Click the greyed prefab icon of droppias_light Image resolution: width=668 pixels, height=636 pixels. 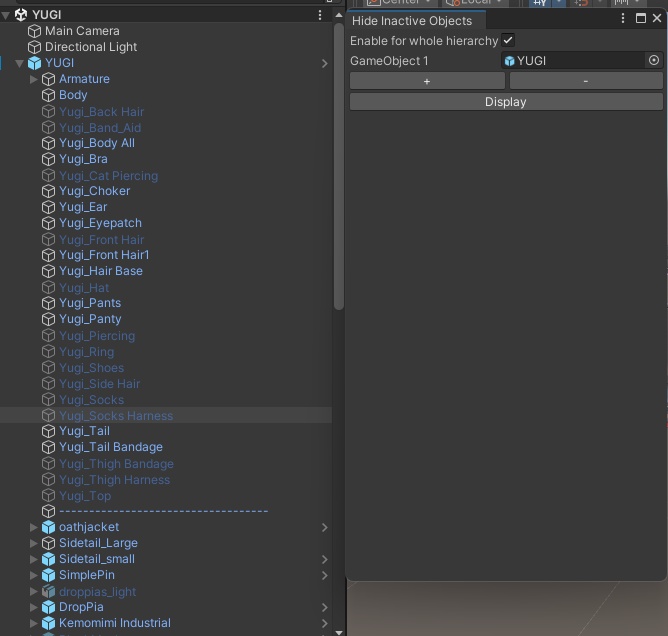coord(48,591)
